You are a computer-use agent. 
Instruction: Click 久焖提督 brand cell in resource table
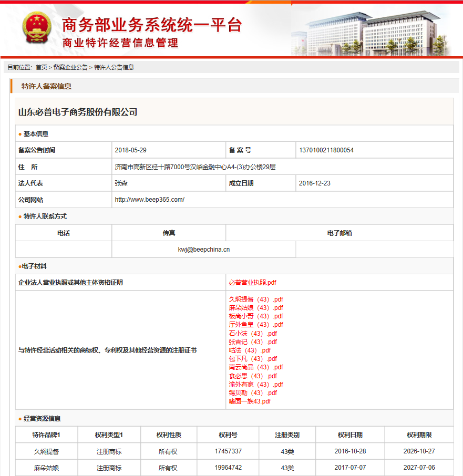[x=46, y=452]
